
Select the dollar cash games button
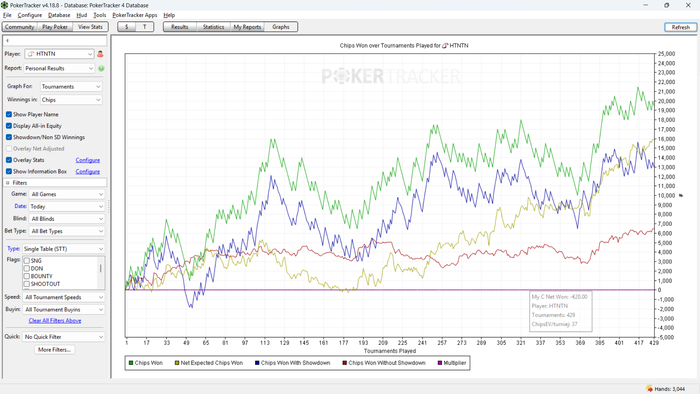point(127,27)
